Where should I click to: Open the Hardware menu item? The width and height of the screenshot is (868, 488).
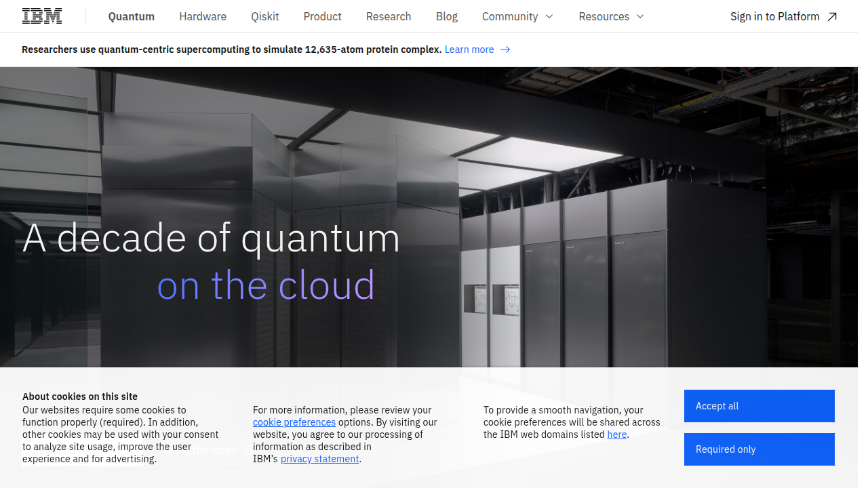203,16
